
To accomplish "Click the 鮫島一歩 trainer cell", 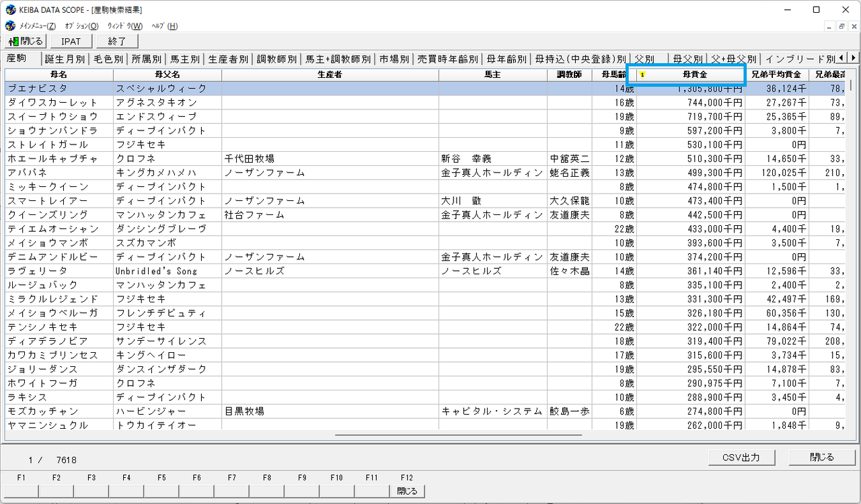I will click(x=570, y=411).
